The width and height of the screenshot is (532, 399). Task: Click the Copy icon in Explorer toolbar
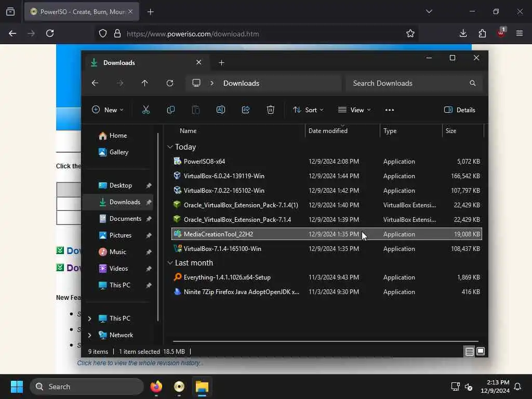pyautogui.click(x=170, y=110)
